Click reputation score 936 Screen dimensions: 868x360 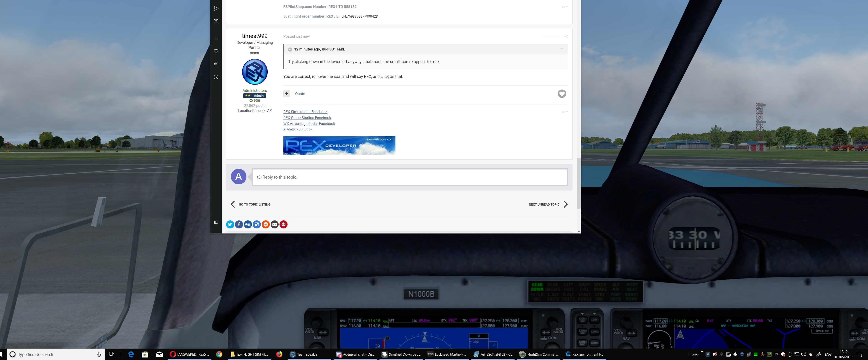pos(255,101)
